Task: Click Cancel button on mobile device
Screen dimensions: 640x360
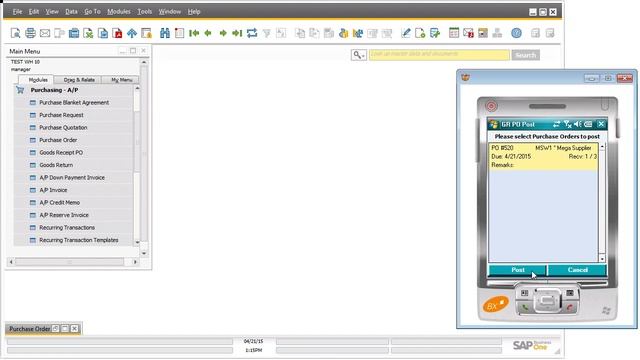Action: click(x=577, y=270)
